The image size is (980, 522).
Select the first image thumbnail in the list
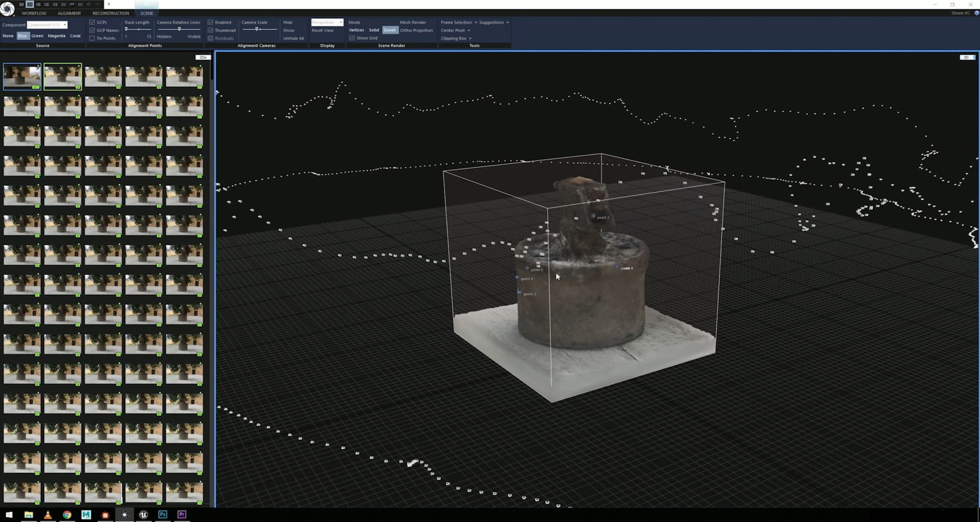pos(22,76)
